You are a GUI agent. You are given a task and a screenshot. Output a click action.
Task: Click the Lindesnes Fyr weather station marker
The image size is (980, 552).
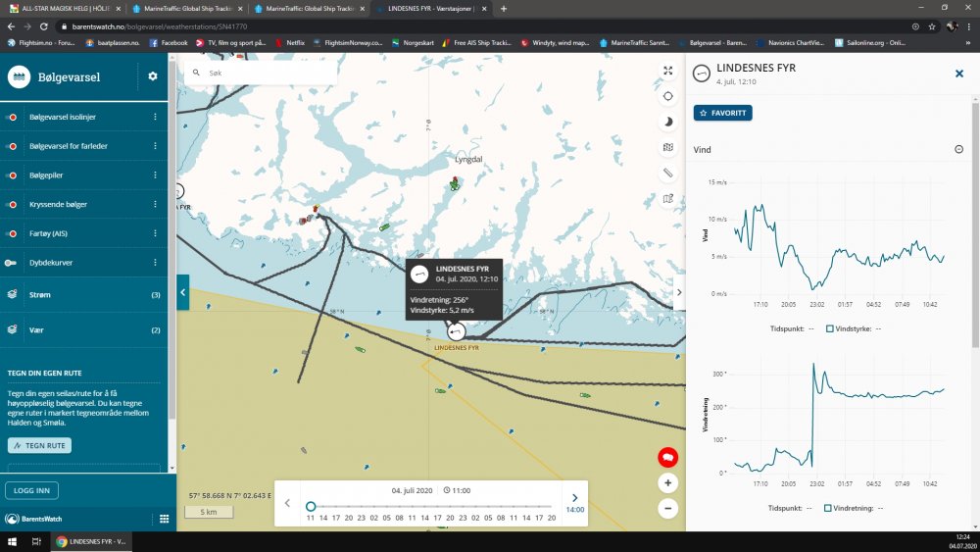[457, 331]
